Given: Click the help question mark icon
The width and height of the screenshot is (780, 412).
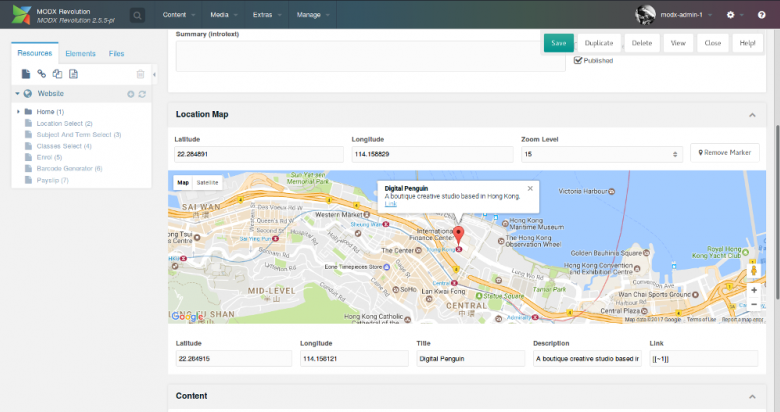Looking at the screenshot, I should pyautogui.click(x=761, y=15).
